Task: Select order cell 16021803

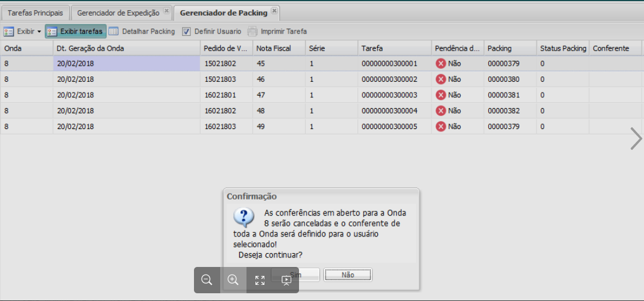Action: (226, 127)
